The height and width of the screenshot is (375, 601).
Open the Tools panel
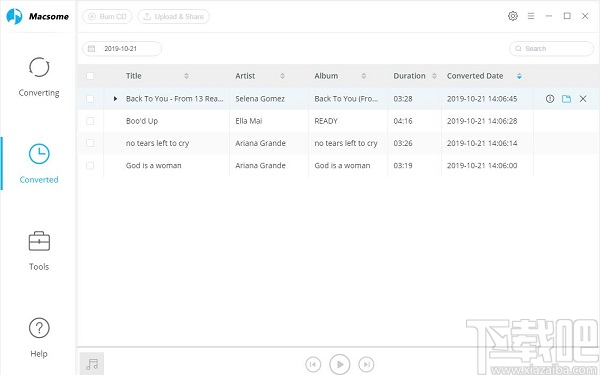pos(39,251)
